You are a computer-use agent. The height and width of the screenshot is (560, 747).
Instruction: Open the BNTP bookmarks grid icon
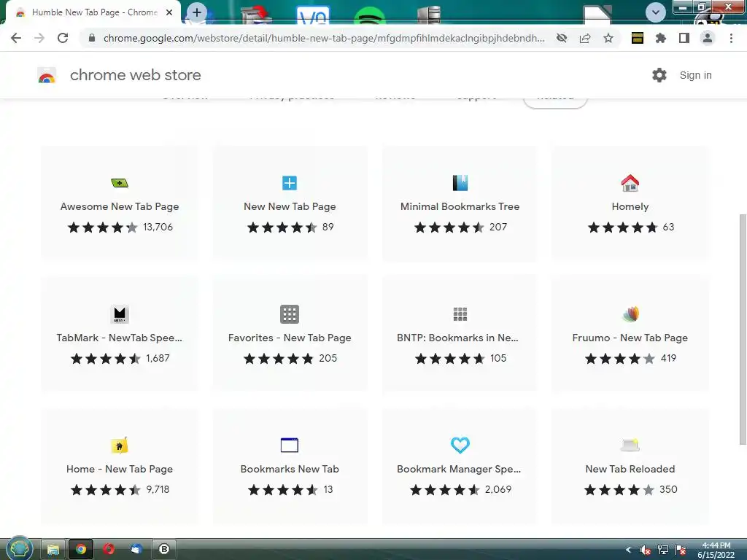[460, 314]
